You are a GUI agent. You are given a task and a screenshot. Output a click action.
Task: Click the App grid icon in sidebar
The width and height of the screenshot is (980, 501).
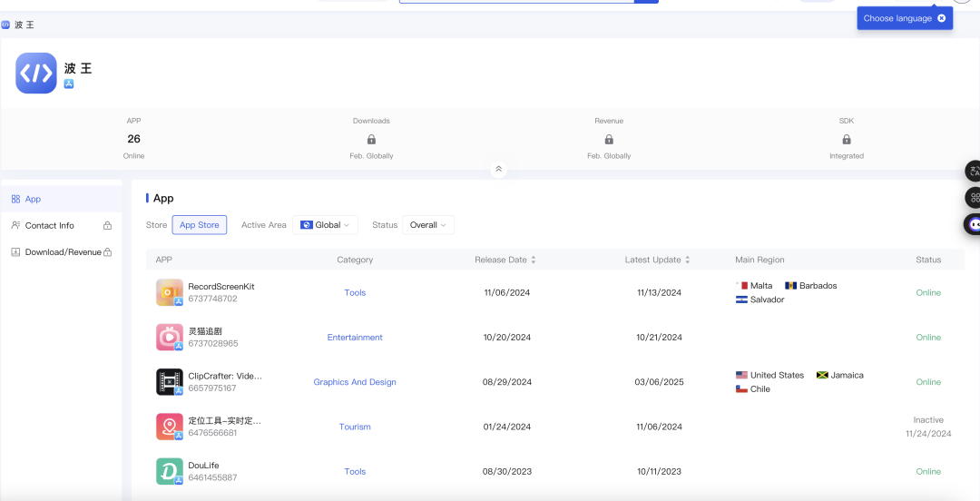pos(15,199)
